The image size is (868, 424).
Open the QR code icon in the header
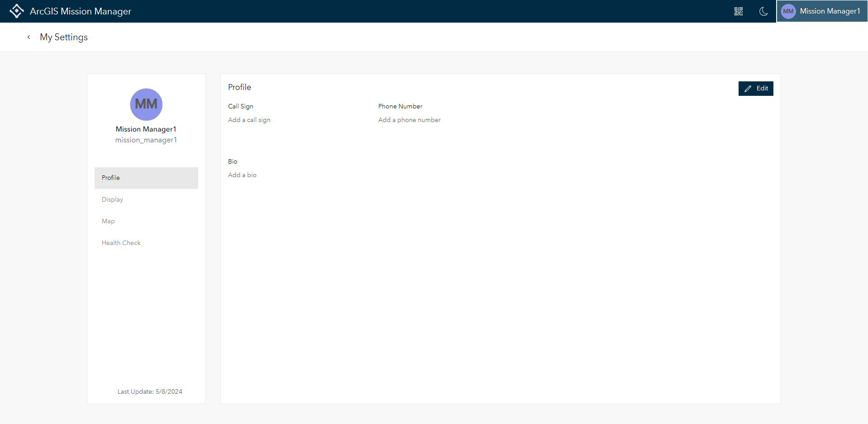point(739,11)
